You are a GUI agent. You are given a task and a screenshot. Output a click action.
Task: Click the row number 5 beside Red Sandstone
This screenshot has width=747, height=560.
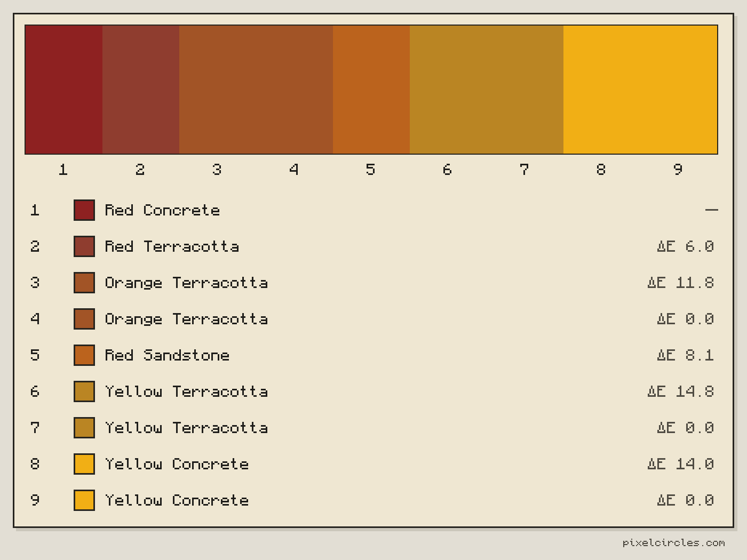click(35, 355)
